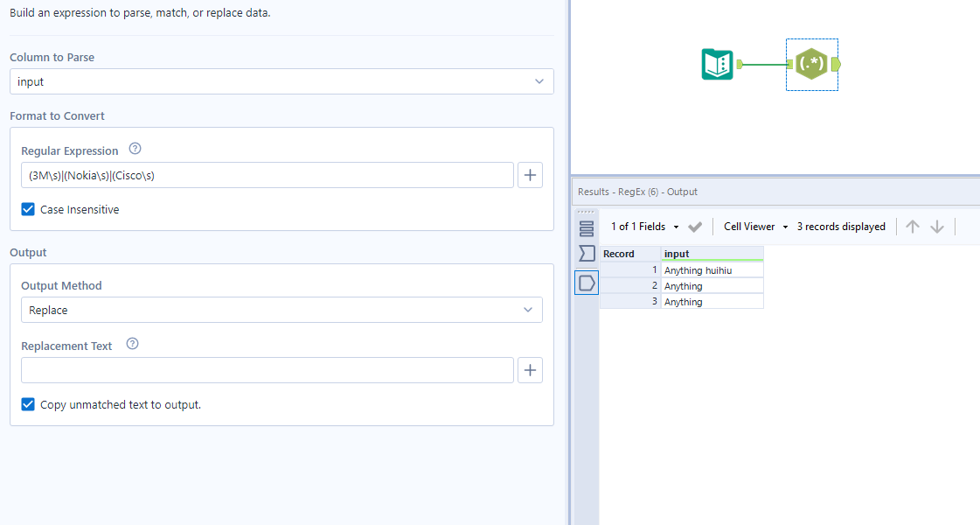This screenshot has width=980, height=525.
Task: Toggle the Case Insensitive option off
Action: tap(26, 209)
